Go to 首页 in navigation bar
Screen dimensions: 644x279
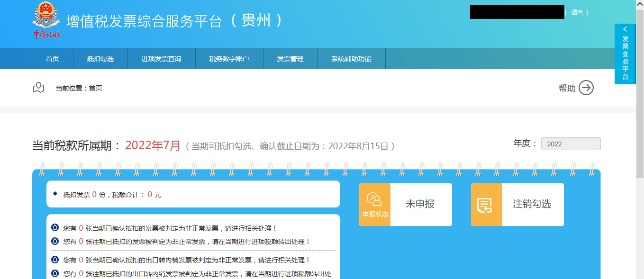[53, 59]
